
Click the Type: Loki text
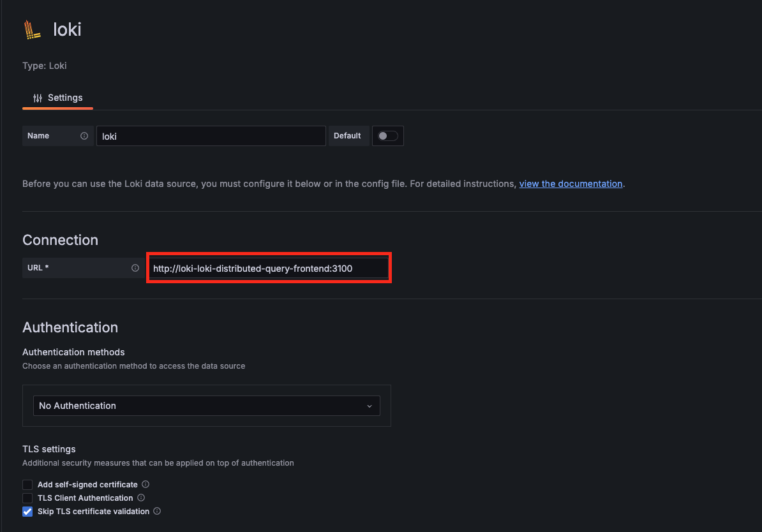pos(44,66)
